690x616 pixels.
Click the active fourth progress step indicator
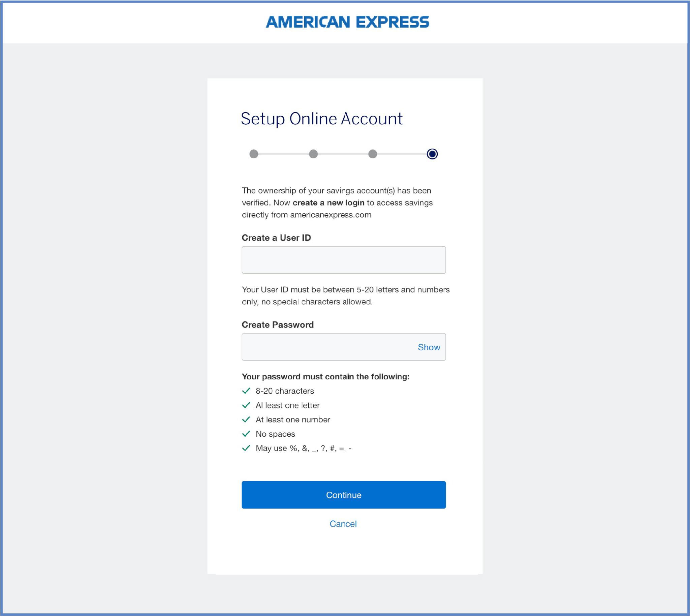click(x=432, y=154)
